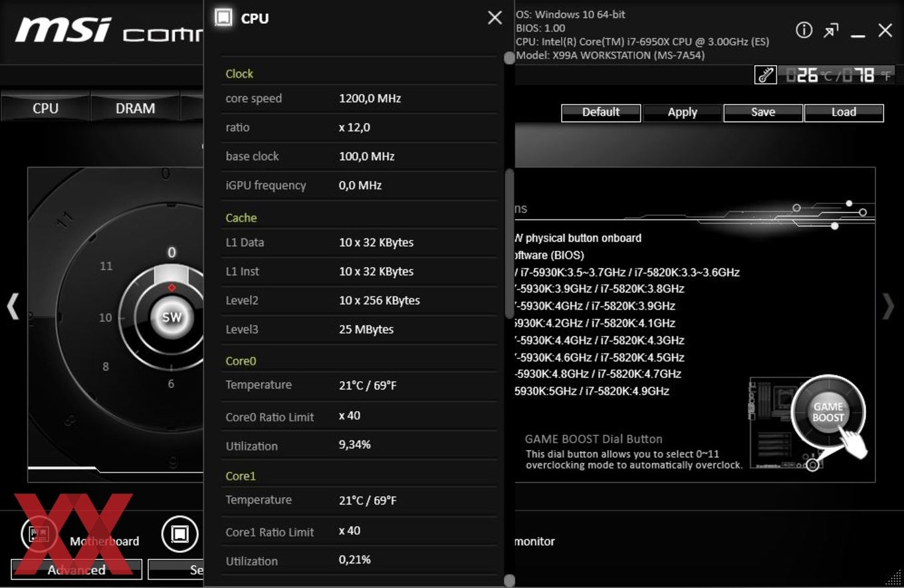Click the scrollbar bottom end knob

point(510,581)
